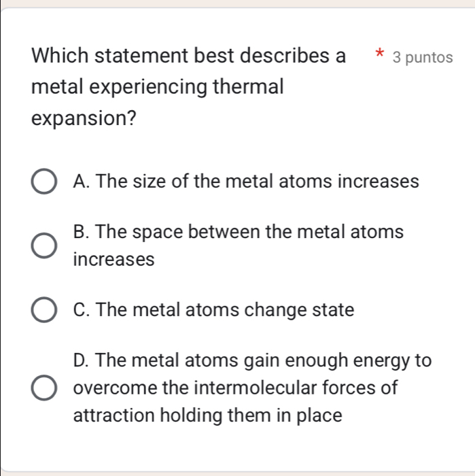
Task: Click line "D. The metal atoms gain enough energy to"
Action: (x=252, y=360)
